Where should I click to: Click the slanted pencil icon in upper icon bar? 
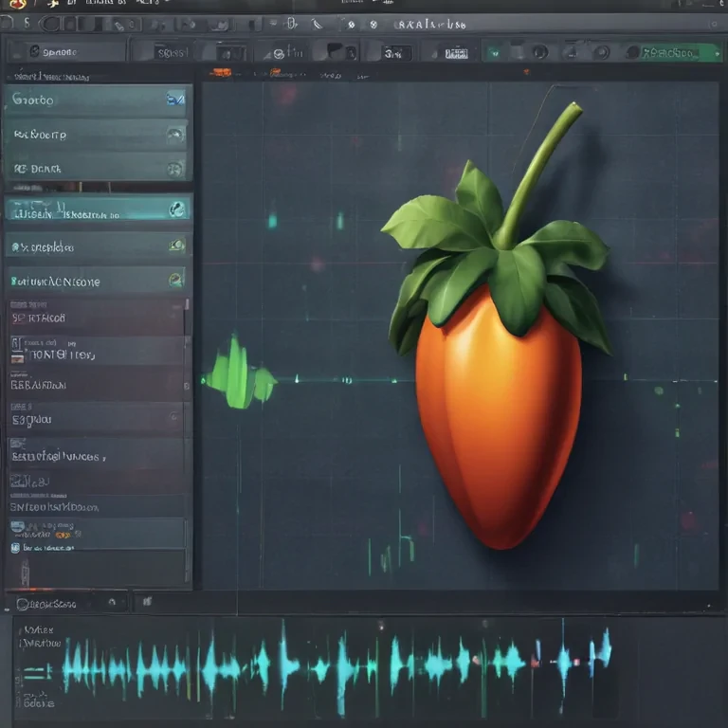coord(318,24)
